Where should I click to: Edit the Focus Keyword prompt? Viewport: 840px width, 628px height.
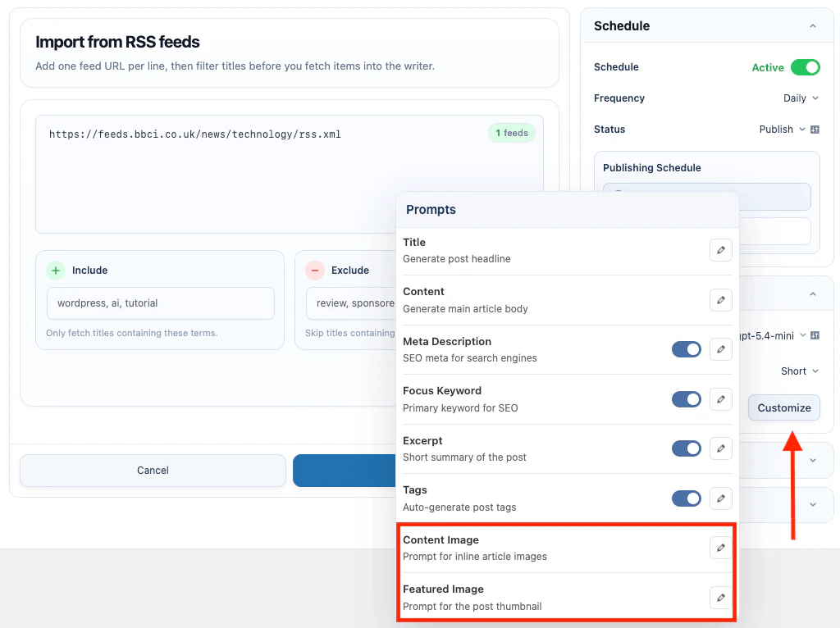[720, 399]
